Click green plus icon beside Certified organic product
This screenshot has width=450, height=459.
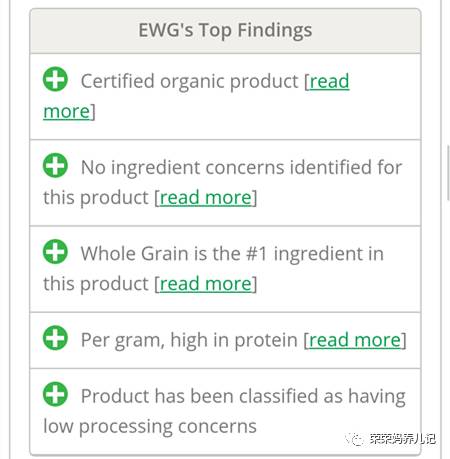[x=55, y=79]
